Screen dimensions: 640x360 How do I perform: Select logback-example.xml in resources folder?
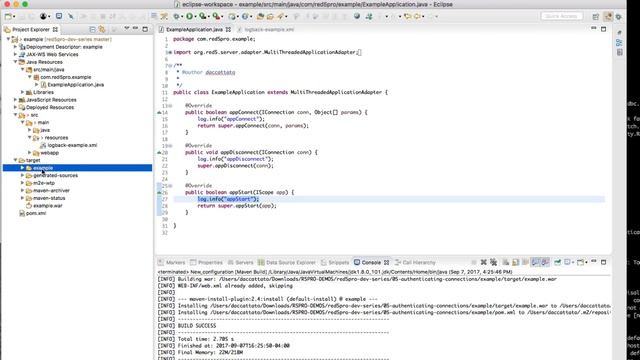[x=72, y=145]
